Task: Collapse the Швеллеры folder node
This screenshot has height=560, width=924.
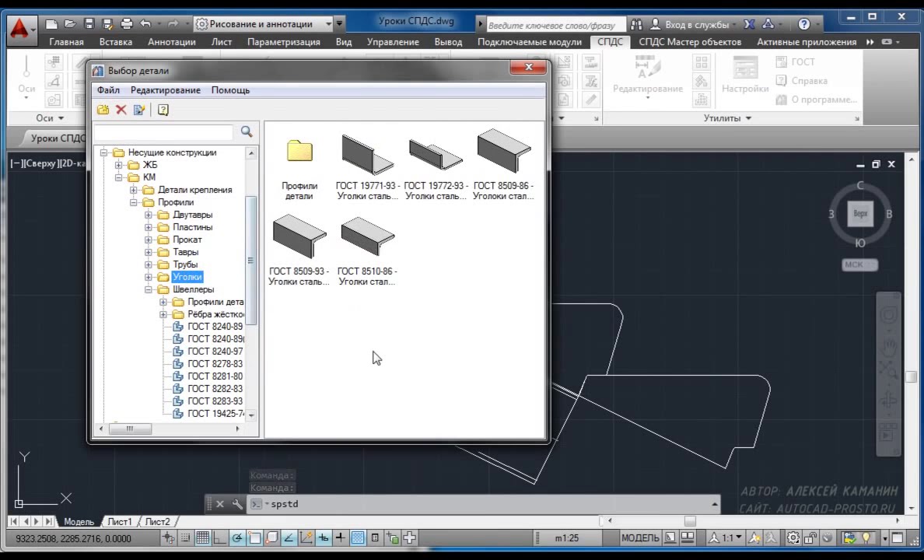Action: (148, 289)
